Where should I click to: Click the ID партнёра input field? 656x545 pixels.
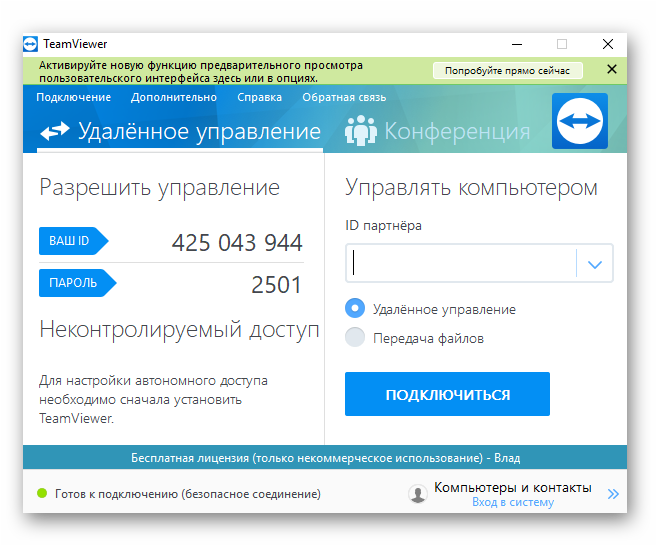tap(462, 265)
